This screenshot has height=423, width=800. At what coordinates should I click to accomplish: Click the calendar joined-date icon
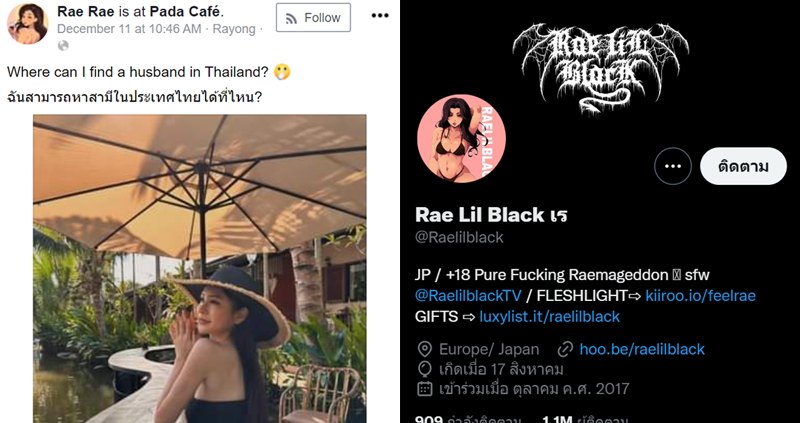(424, 389)
